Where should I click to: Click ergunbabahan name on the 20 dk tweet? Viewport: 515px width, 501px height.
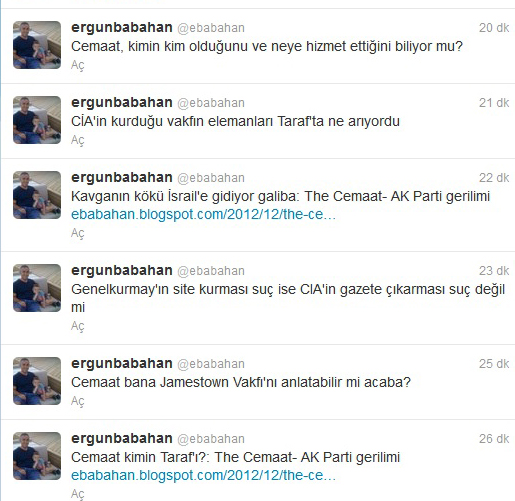click(x=122, y=28)
